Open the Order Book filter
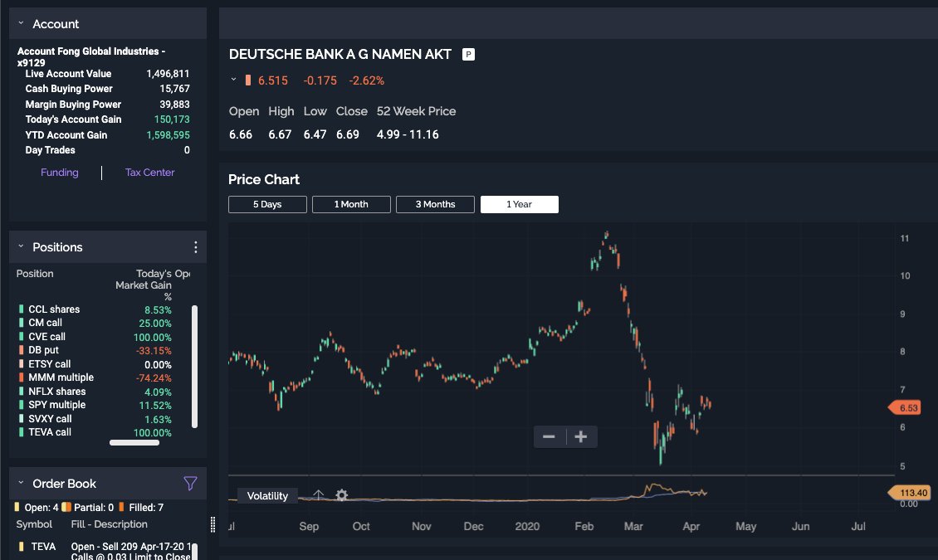The image size is (938, 560). tap(190, 483)
